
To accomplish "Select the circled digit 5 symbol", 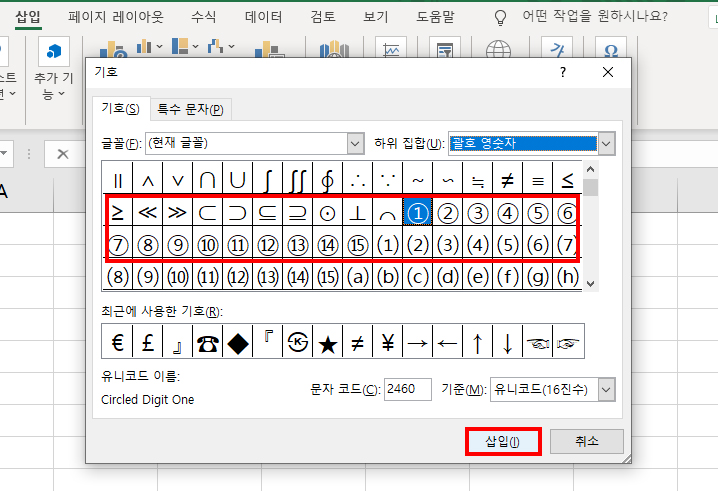I will tap(538, 213).
